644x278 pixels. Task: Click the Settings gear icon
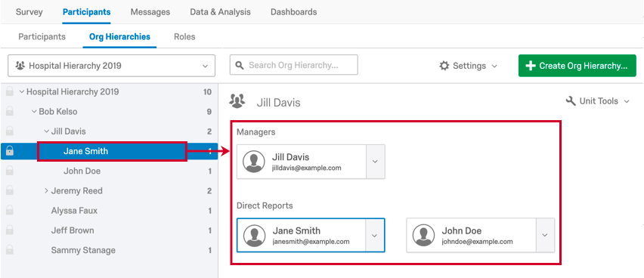[x=444, y=66]
